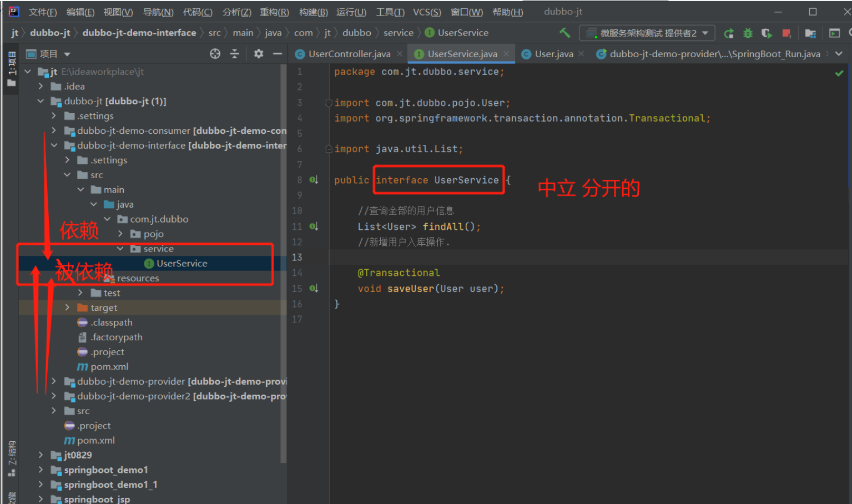Viewport: 852px width, 504px height.
Task: Open the Project panel settings gear
Action: [x=259, y=53]
